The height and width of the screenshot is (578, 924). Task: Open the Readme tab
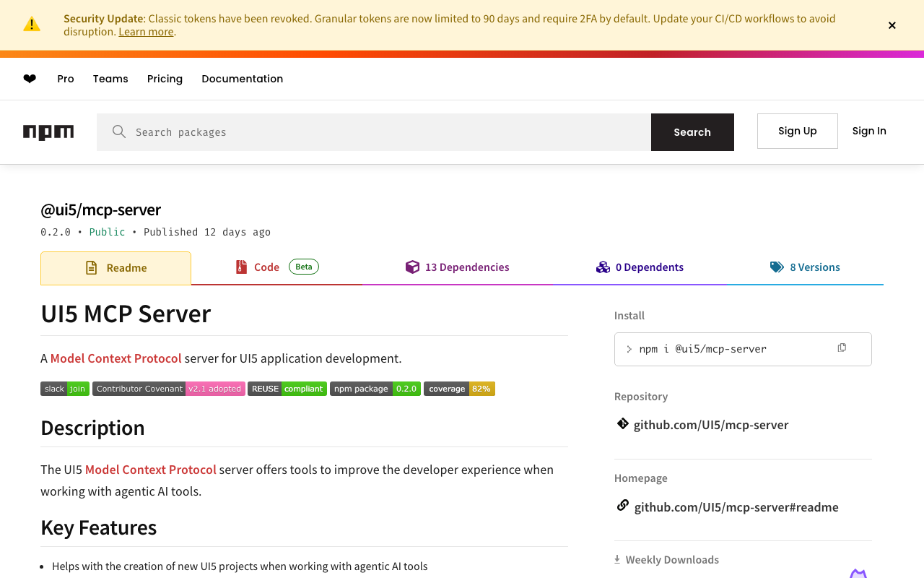coord(115,268)
